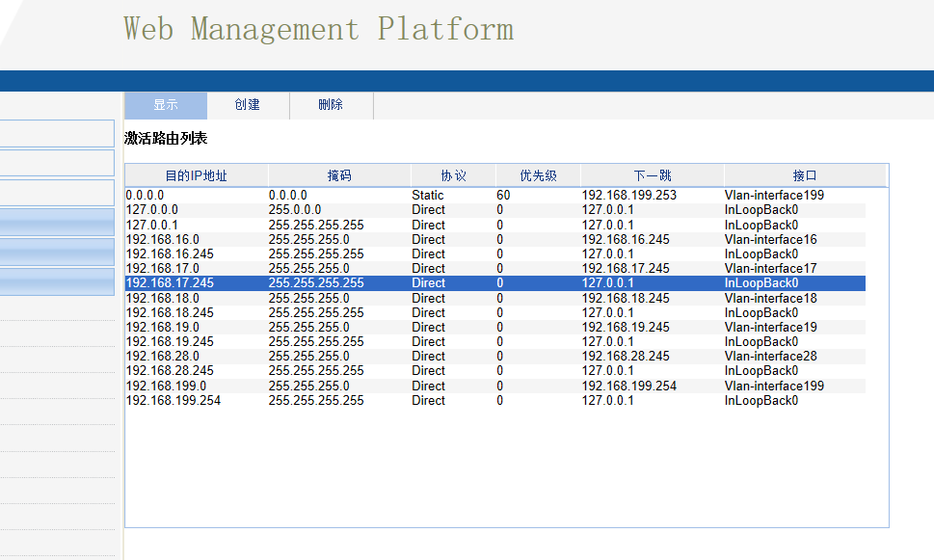The height and width of the screenshot is (560, 934).
Task: Click highlighted route 192.168.17.245
Action: coord(170,283)
